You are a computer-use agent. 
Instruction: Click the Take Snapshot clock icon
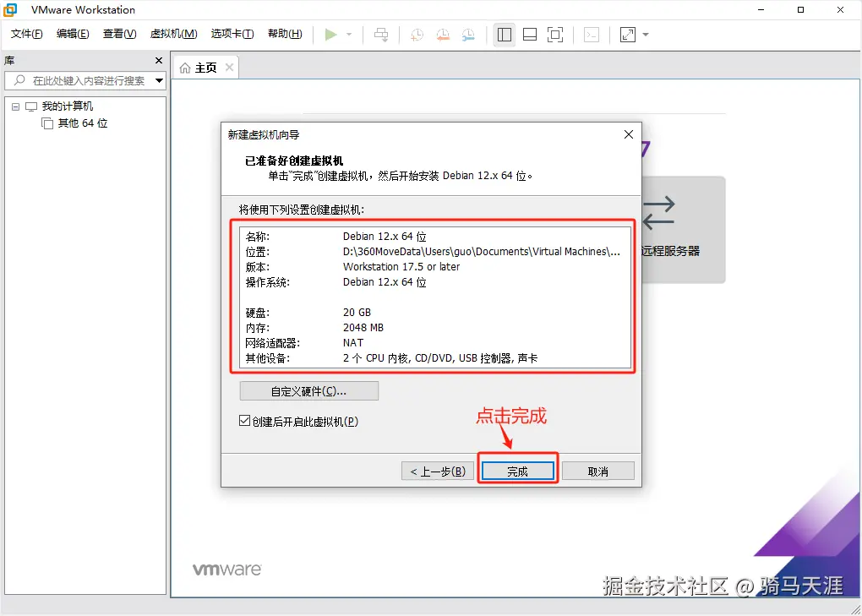coord(417,35)
